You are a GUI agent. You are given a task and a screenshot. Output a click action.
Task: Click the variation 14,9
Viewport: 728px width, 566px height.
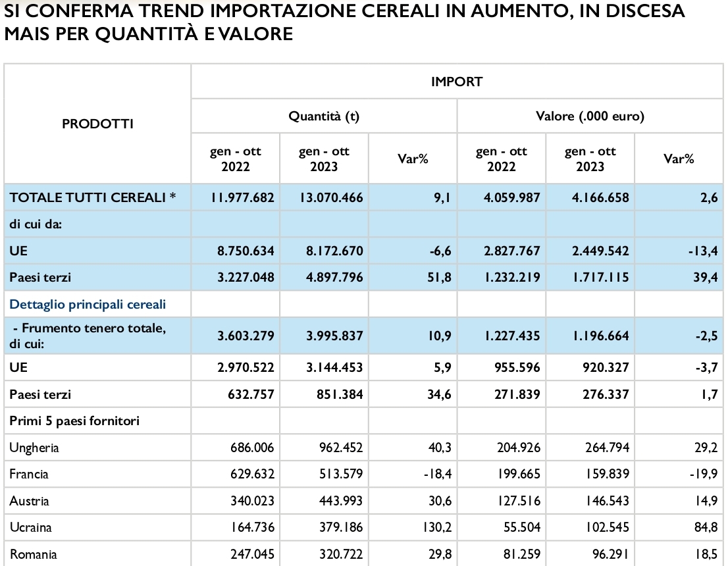click(707, 502)
